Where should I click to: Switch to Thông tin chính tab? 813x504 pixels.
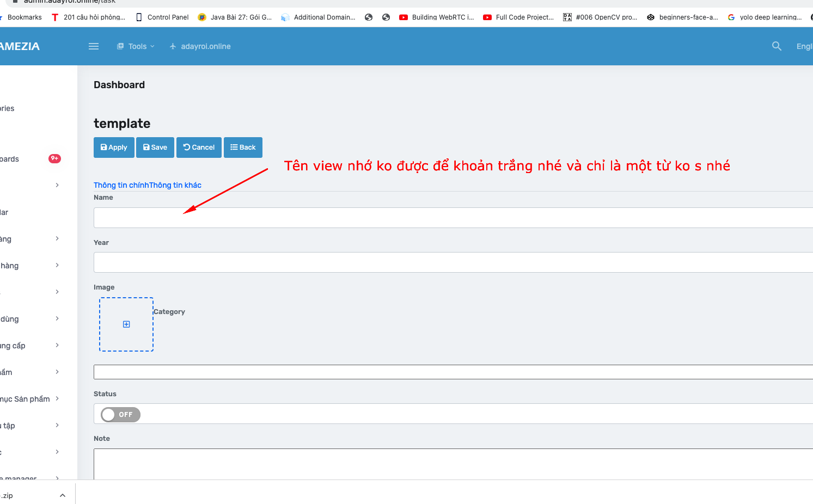coord(121,185)
